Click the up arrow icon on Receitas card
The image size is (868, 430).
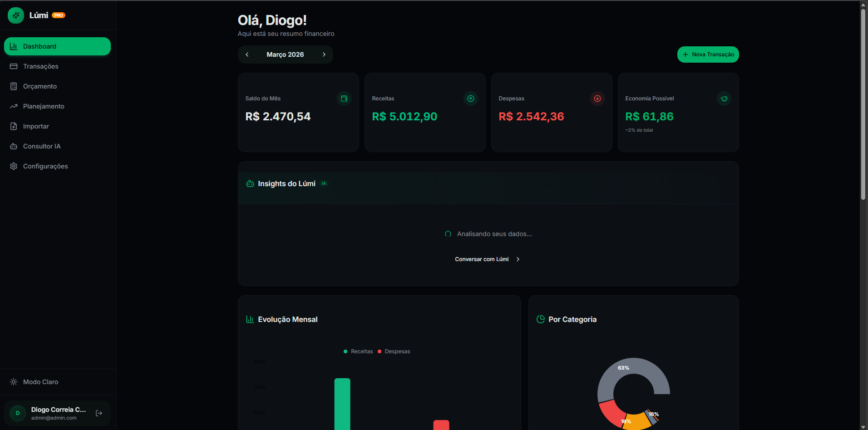click(471, 99)
